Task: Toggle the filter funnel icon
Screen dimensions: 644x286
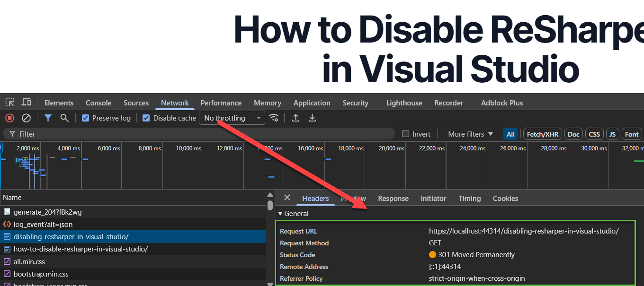Action: 48,118
